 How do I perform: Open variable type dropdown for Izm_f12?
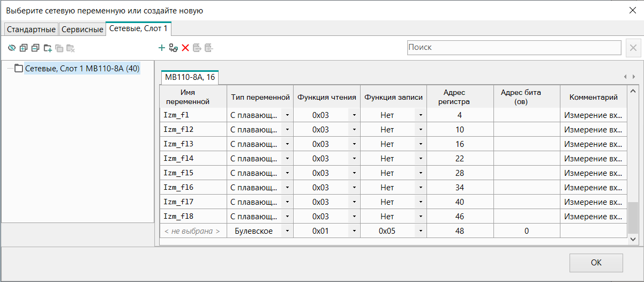(287, 130)
